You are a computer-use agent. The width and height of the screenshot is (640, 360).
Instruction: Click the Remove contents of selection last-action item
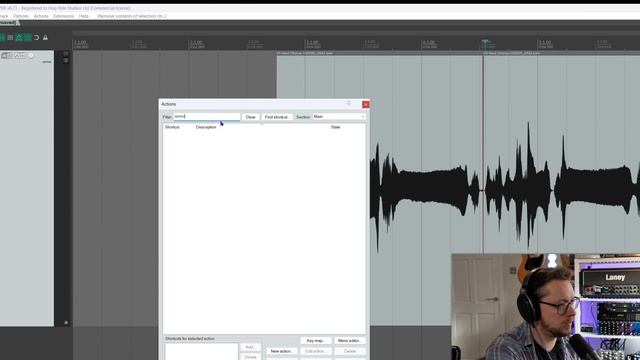tap(131, 16)
